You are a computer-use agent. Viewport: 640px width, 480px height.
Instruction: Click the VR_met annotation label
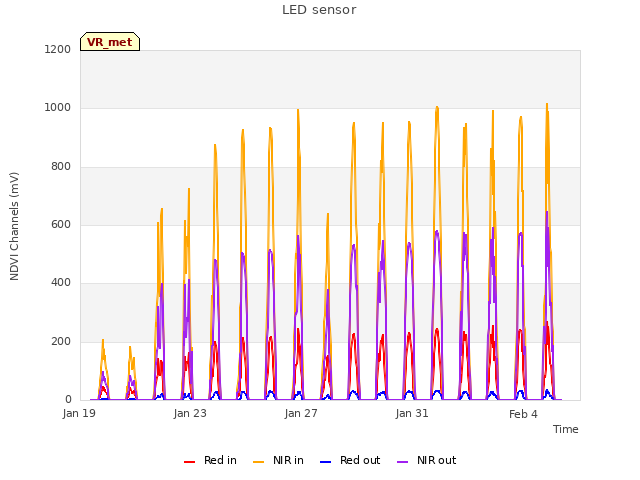pyautogui.click(x=110, y=42)
